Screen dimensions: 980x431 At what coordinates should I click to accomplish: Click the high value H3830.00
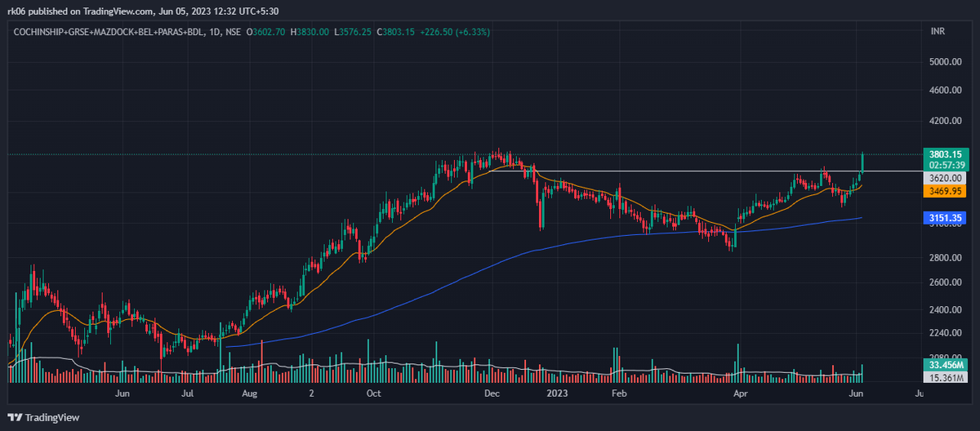click(x=311, y=32)
